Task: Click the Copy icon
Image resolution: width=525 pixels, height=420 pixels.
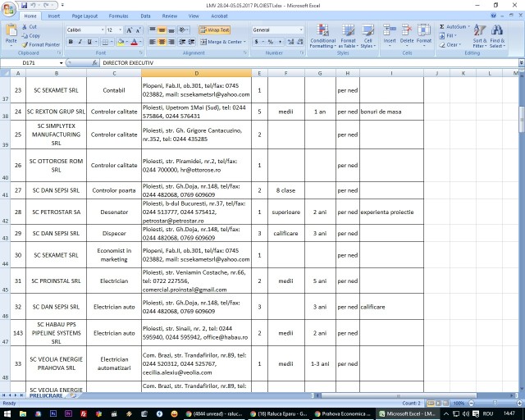Action: [x=25, y=35]
